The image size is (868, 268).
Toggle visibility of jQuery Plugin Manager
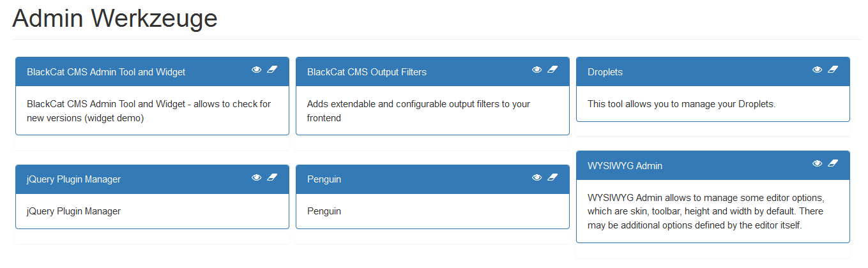[256, 177]
